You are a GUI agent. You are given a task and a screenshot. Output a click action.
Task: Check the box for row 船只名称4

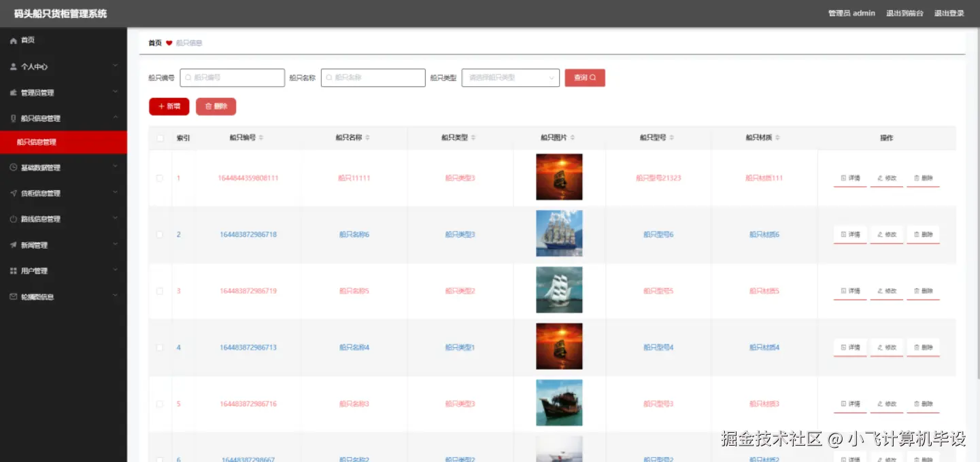coord(160,347)
